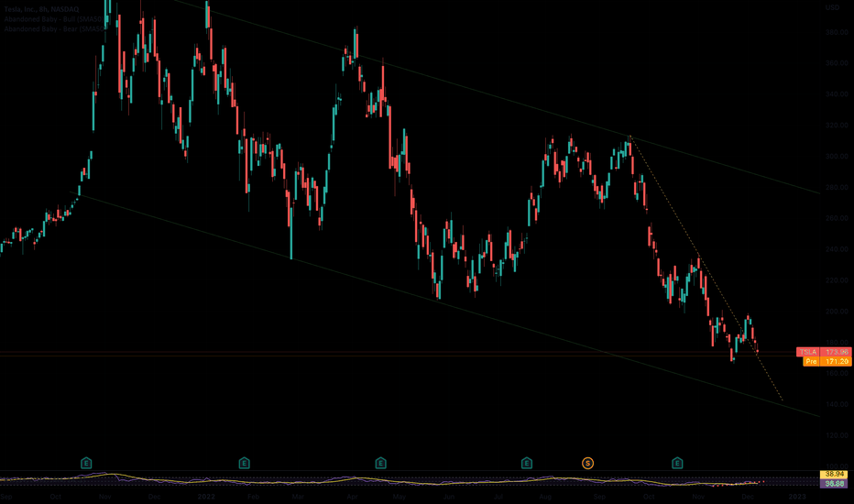This screenshot has height=504, width=854.
Task: Click the Aug label on the time axis
Action: coord(545,497)
